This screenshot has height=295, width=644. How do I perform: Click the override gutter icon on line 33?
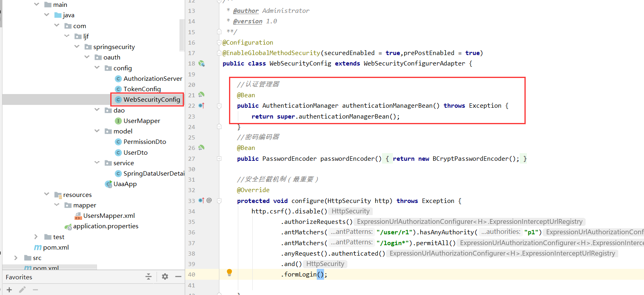tap(201, 200)
